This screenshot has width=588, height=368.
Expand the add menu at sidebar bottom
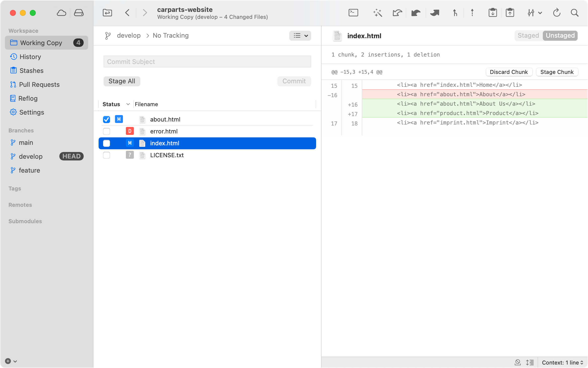pyautogui.click(x=11, y=361)
